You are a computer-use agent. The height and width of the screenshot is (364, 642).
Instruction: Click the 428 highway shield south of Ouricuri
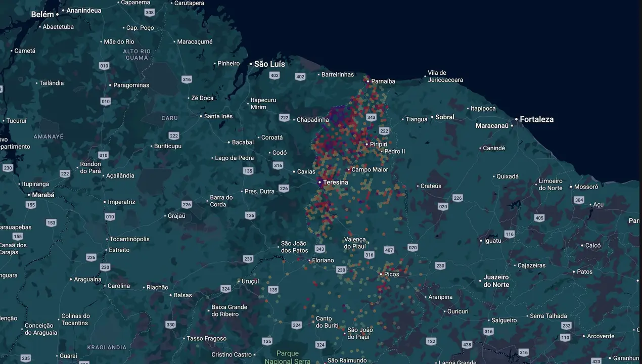click(467, 345)
